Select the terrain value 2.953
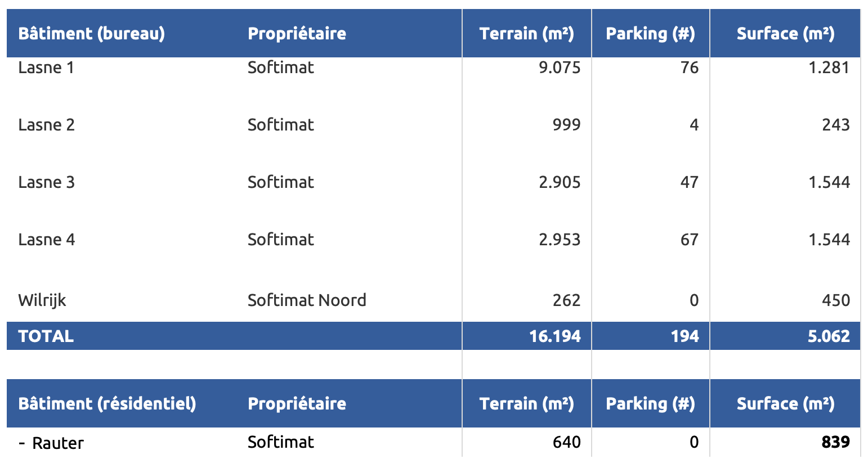 (559, 240)
